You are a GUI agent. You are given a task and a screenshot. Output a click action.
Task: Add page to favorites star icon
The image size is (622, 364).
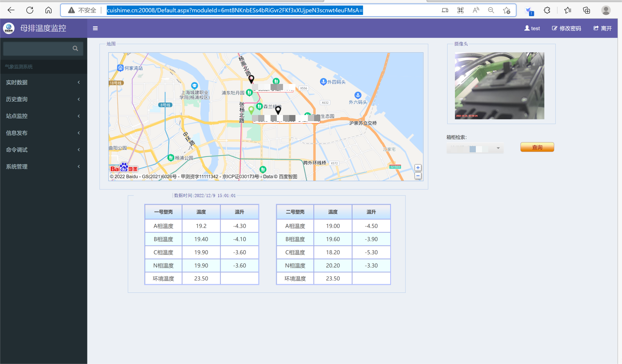coord(506,10)
